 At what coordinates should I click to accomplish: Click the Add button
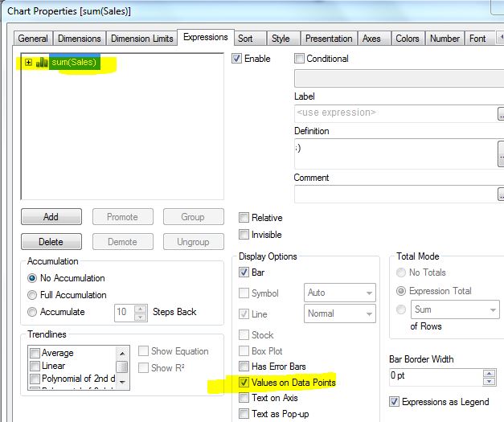pos(51,216)
